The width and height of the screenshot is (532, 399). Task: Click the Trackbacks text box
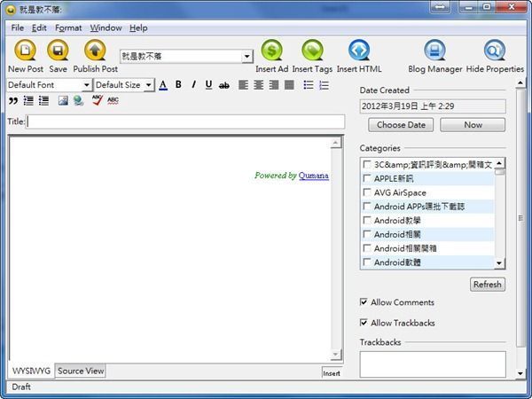tap(433, 364)
